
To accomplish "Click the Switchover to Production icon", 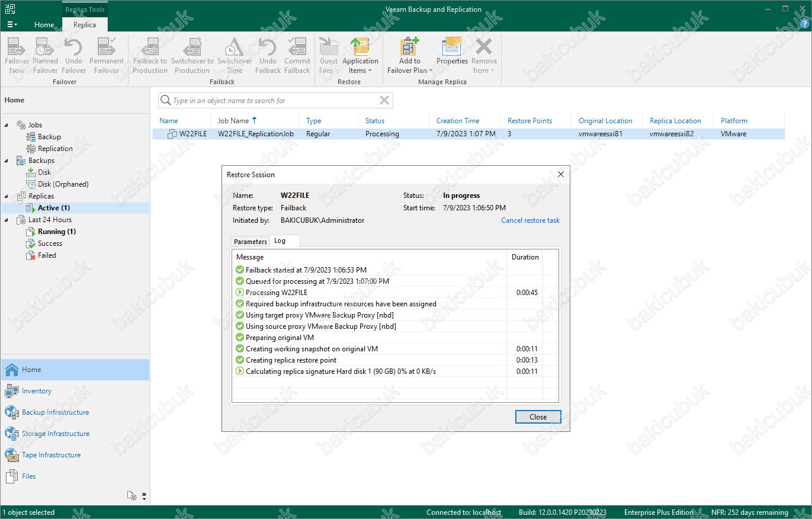I will (192, 56).
